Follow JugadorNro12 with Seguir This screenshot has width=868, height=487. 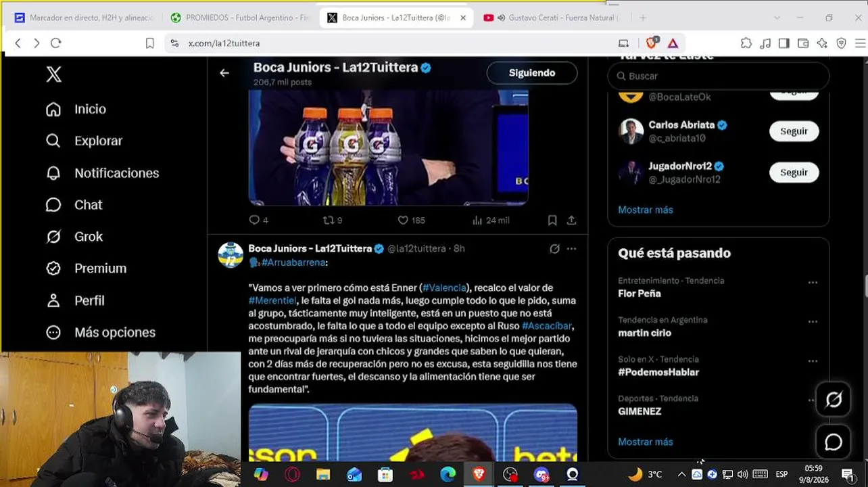click(x=794, y=172)
